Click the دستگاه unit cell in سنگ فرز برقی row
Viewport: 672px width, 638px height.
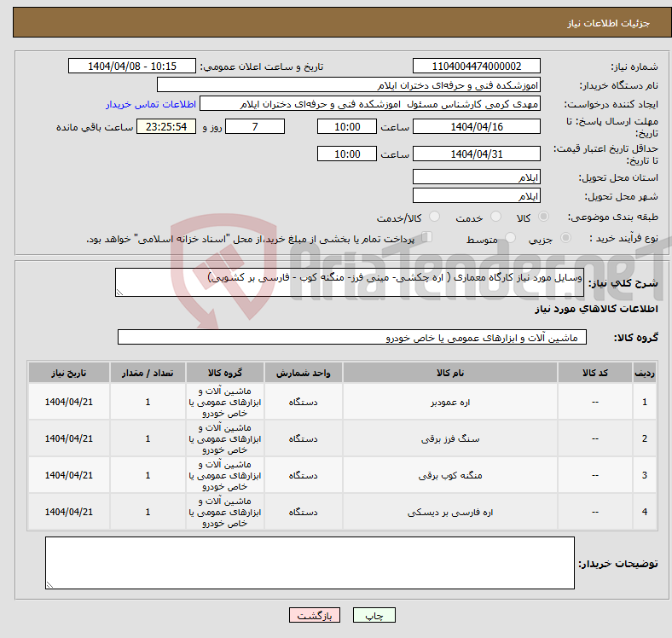[303, 438]
